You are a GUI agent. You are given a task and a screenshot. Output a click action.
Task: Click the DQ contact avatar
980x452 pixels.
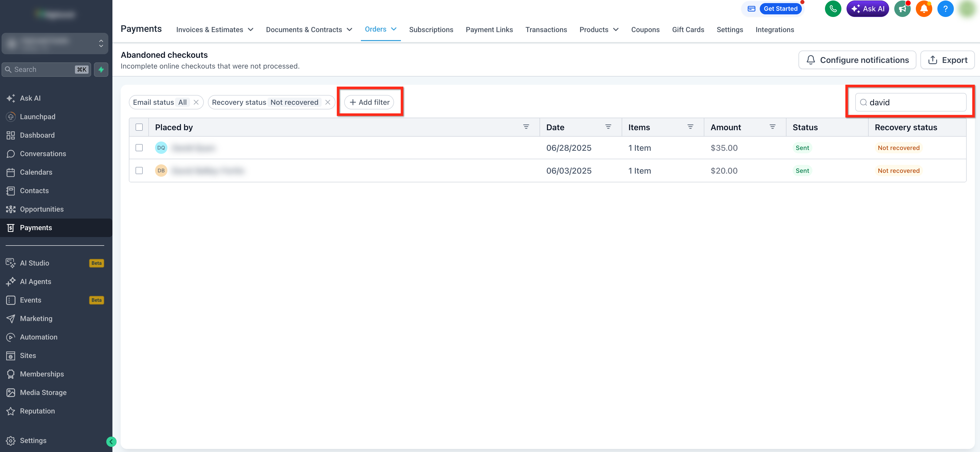pos(161,148)
